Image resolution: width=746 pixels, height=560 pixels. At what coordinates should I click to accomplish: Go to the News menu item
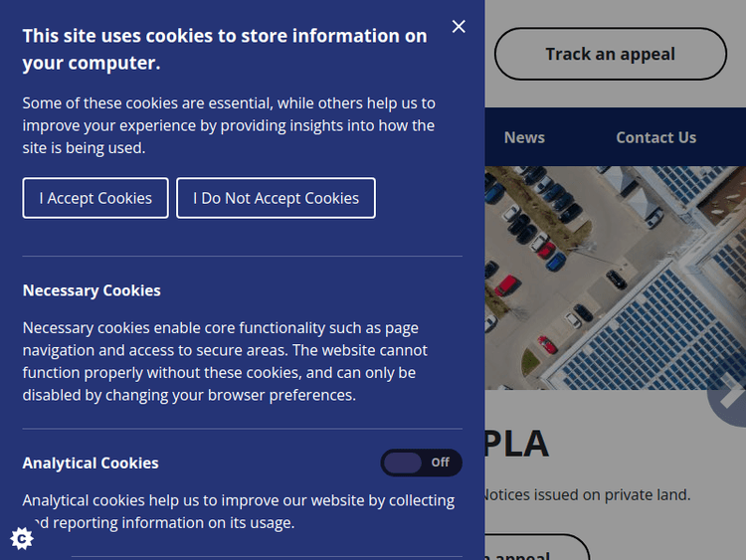tap(524, 137)
